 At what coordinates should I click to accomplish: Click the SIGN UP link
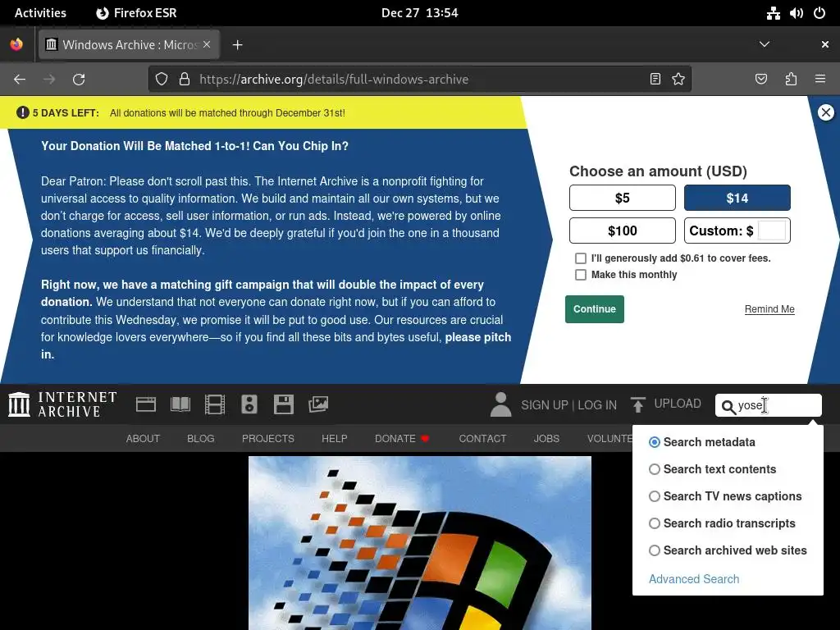click(545, 405)
